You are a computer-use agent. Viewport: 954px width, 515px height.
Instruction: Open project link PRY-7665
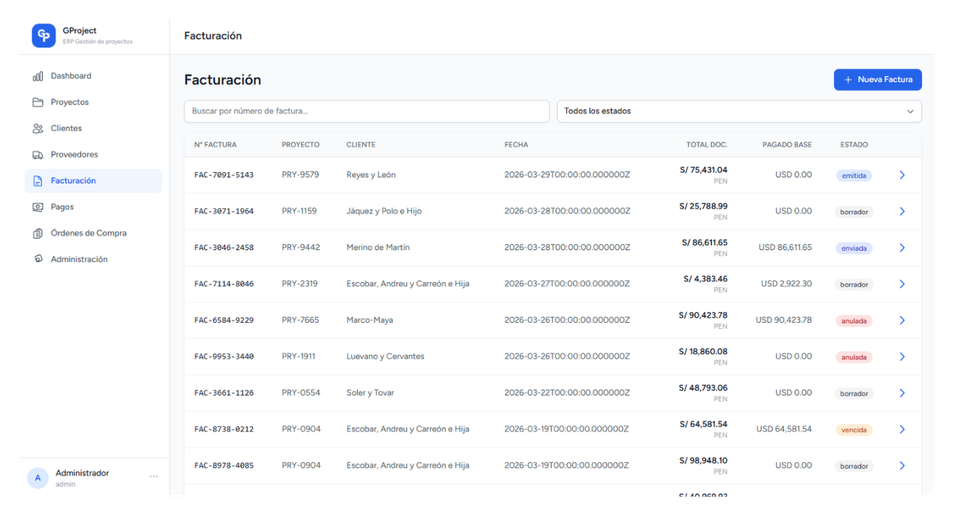pos(300,320)
